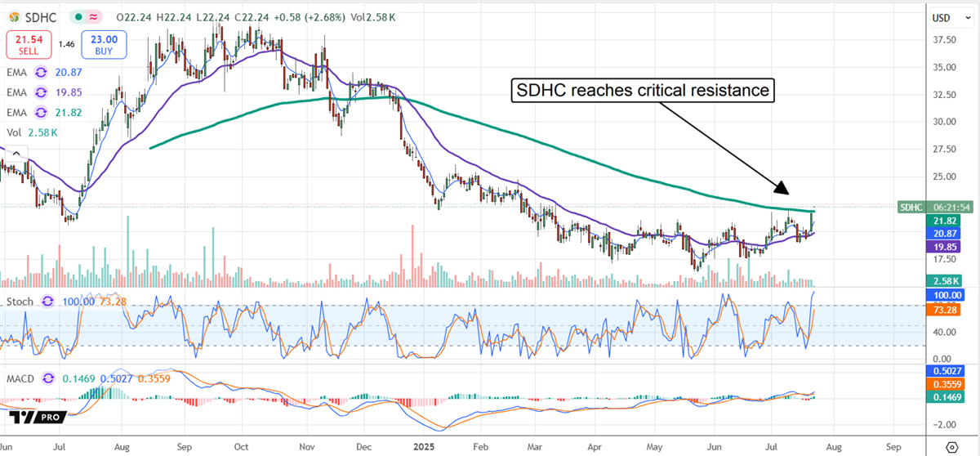Click the blue 20.87 price-axis tag
This screenshot has height=456, width=980.
pyautogui.click(x=944, y=234)
